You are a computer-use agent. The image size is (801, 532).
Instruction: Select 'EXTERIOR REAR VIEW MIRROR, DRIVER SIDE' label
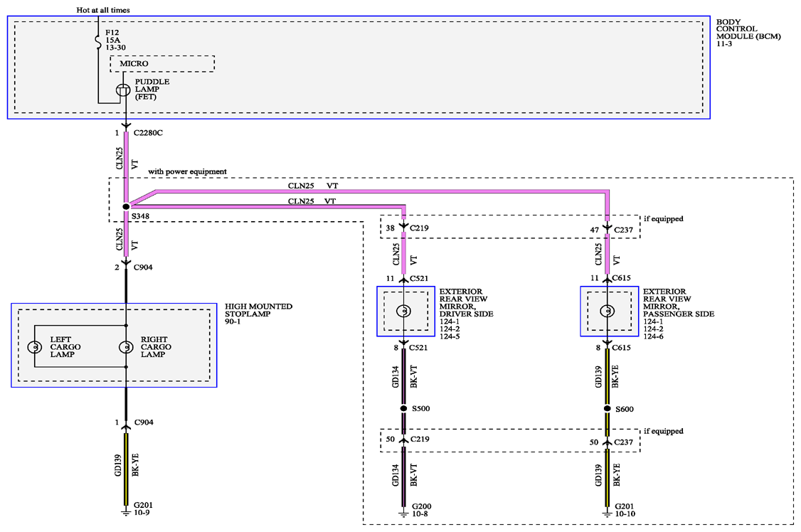pos(467,303)
